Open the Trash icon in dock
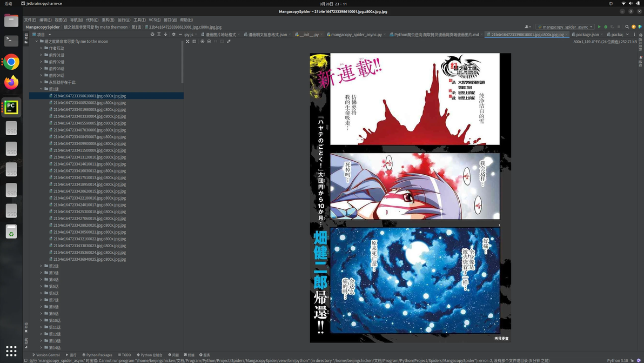644x363 pixels. coord(11,232)
